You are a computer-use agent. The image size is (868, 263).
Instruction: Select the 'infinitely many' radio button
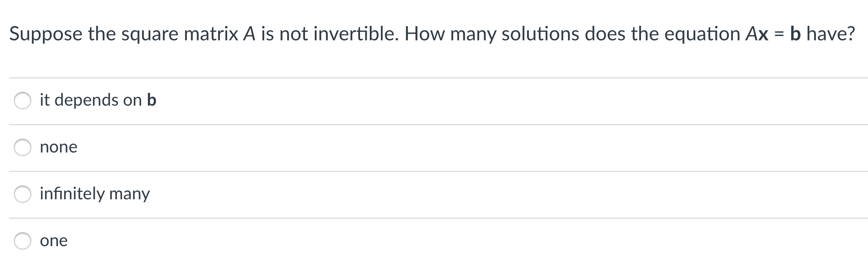pyautogui.click(x=23, y=194)
